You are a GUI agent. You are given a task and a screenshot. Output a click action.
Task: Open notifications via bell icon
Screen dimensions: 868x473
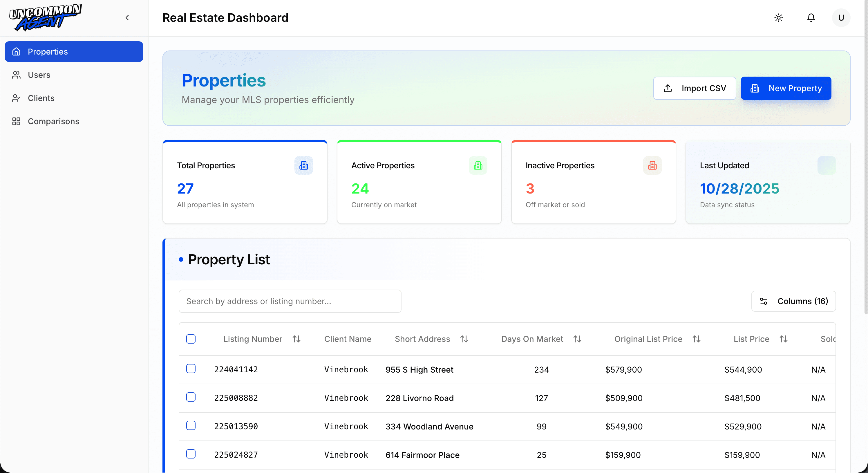click(811, 17)
